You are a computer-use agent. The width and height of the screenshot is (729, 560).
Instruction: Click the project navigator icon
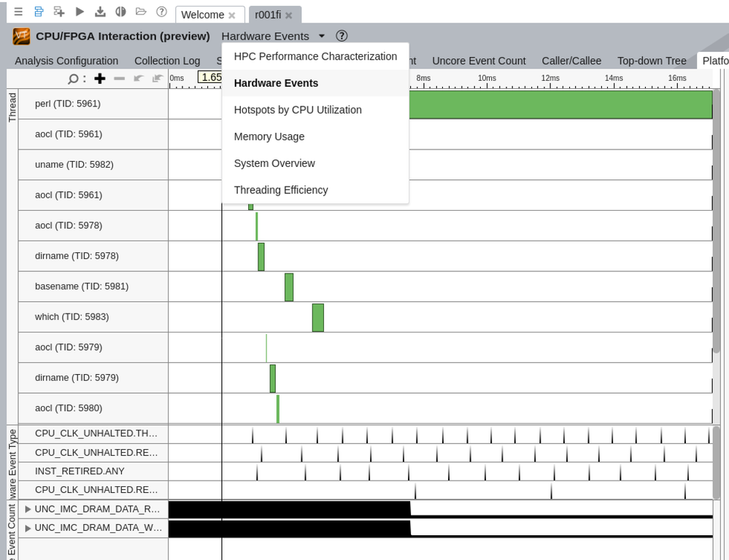pyautogui.click(x=39, y=12)
